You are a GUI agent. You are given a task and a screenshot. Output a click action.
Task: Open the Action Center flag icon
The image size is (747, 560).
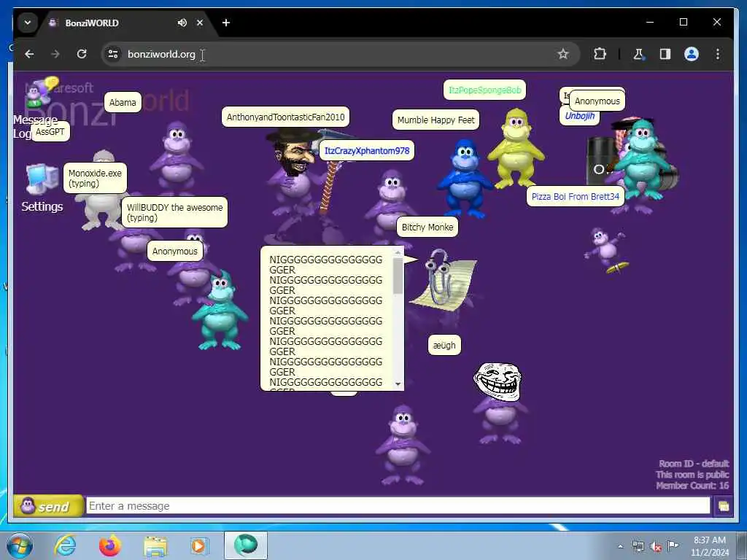tap(673, 545)
